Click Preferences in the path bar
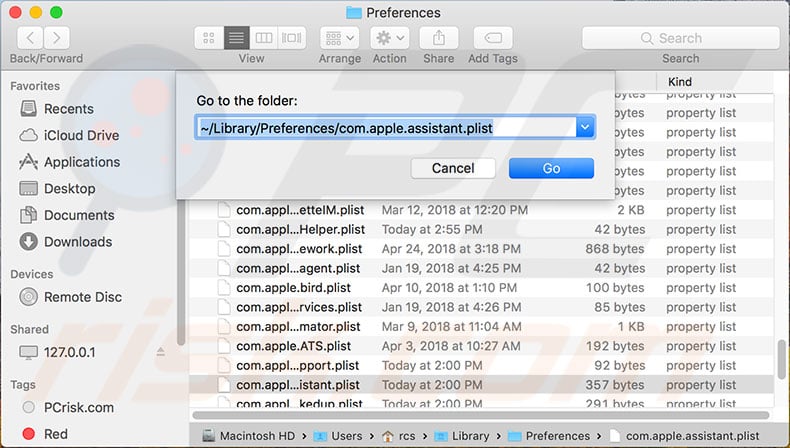 pos(549,436)
